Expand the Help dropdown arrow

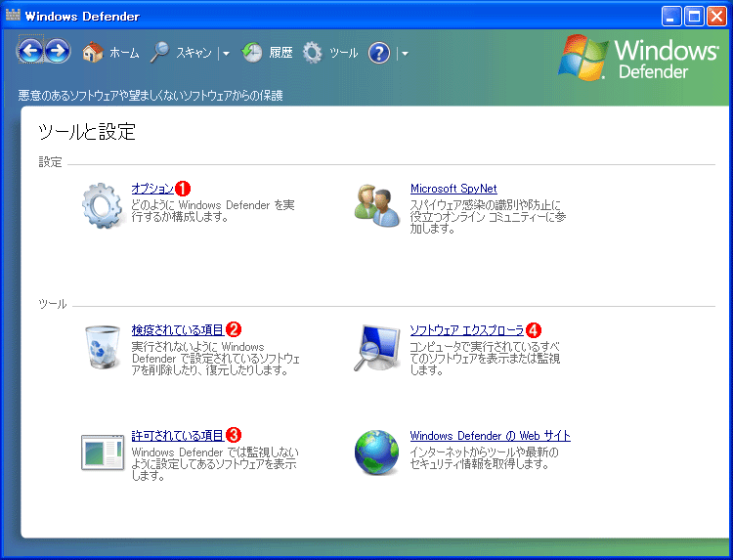405,54
